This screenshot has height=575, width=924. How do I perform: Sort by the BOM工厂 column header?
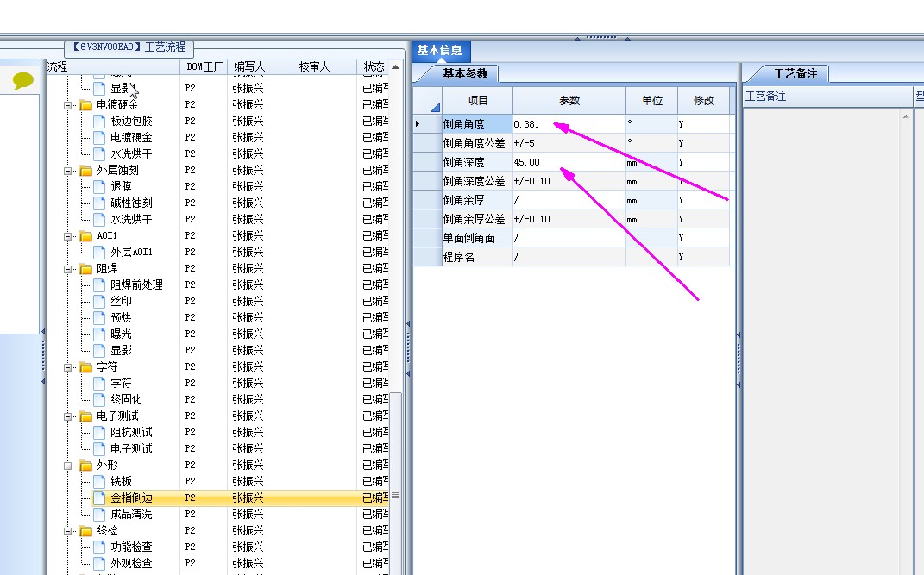[x=204, y=67]
